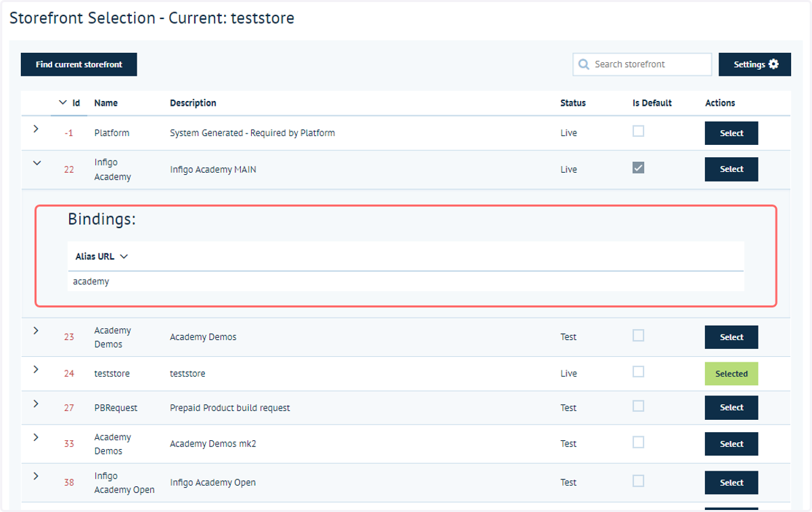
Task: Toggle Is Default checkbox for row 23
Action: point(638,335)
